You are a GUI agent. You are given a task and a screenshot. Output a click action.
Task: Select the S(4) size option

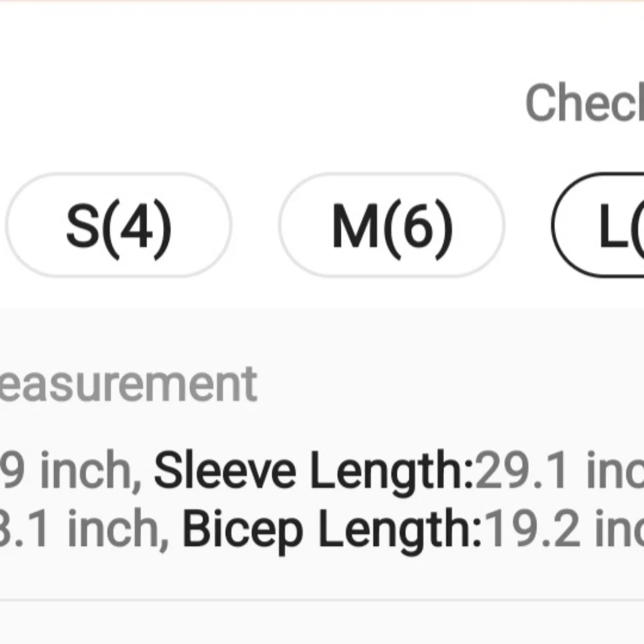(x=118, y=226)
